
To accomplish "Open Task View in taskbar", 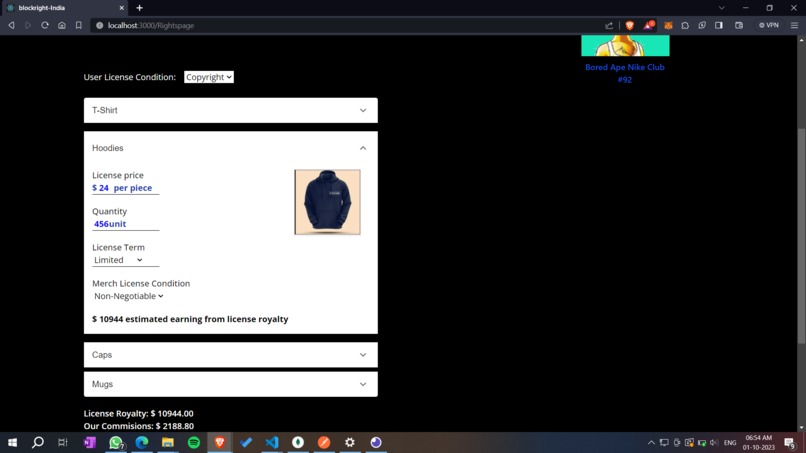I will [x=63, y=442].
